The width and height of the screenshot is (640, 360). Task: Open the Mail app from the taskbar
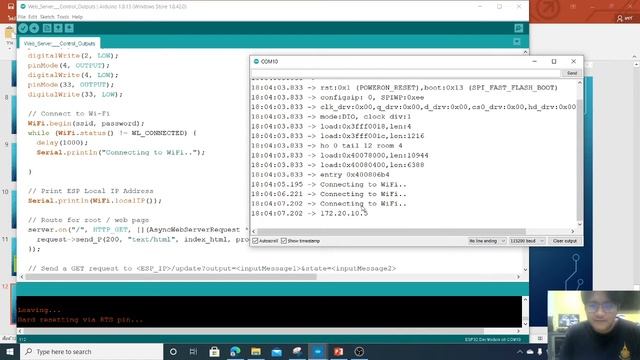[x=276, y=351]
